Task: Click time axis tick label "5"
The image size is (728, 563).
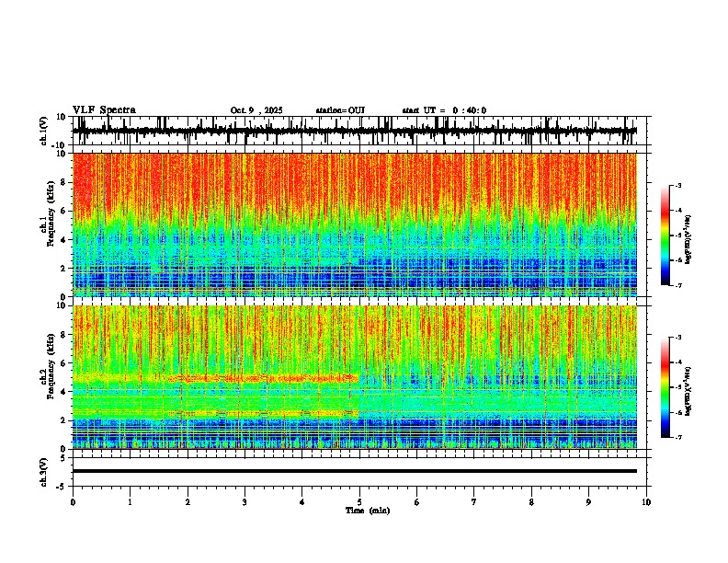Action: click(359, 502)
